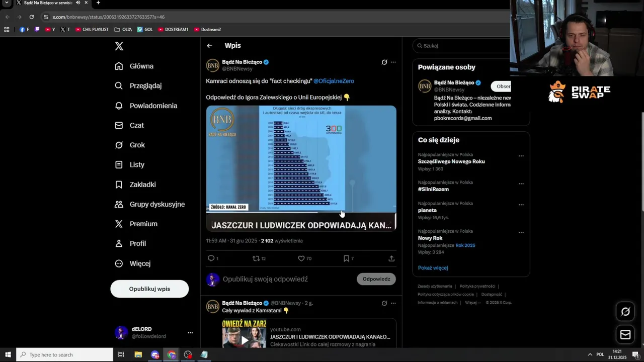Bookmark the main post
Viewport: 644px width, 362px height.
[346, 258]
